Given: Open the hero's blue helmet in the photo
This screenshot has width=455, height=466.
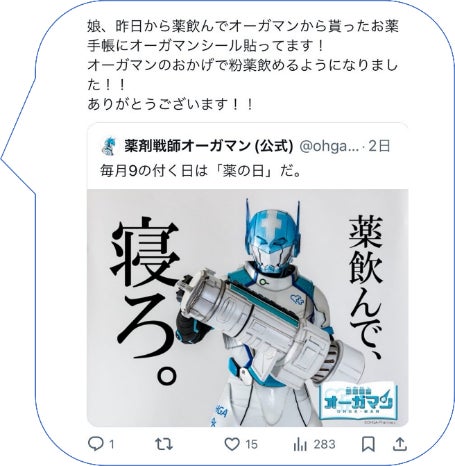Looking at the screenshot, I should [273, 237].
